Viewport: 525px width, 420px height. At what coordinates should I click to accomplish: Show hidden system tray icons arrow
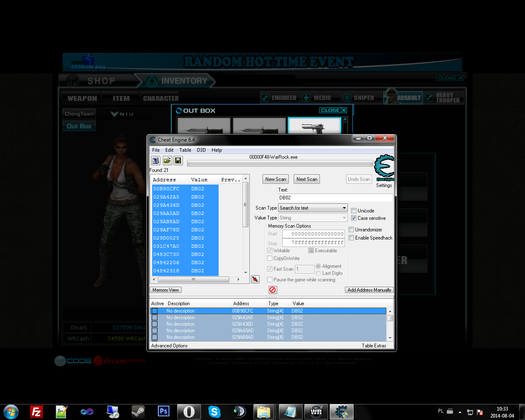[x=460, y=412]
